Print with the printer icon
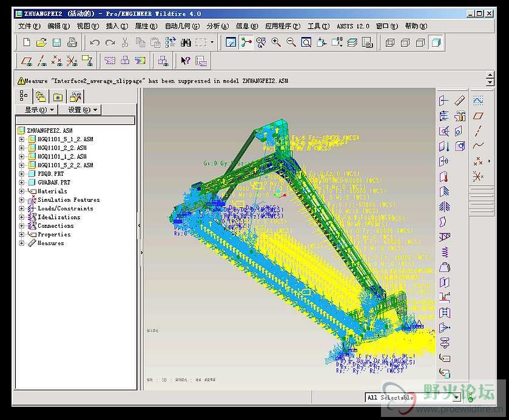 click(x=72, y=42)
